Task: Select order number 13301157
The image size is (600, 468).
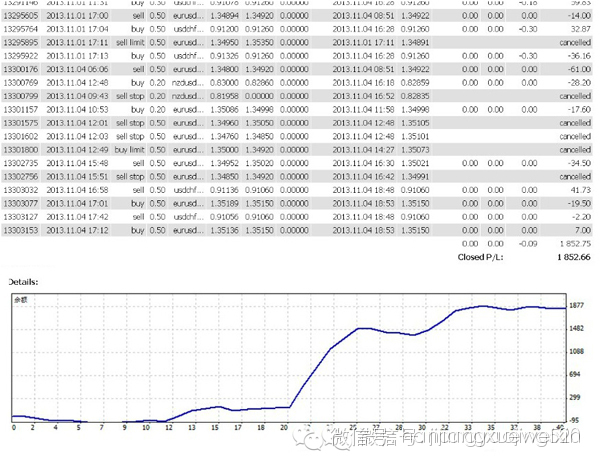Action: [21, 109]
